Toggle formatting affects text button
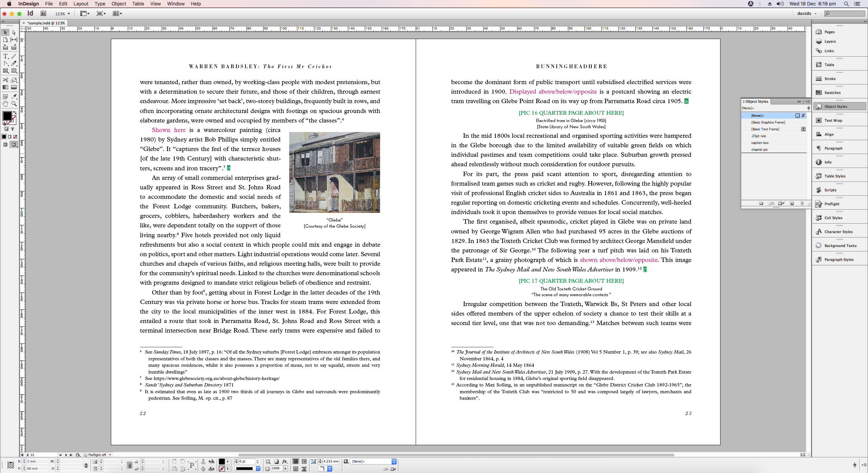The image size is (868, 473). tap(13, 129)
